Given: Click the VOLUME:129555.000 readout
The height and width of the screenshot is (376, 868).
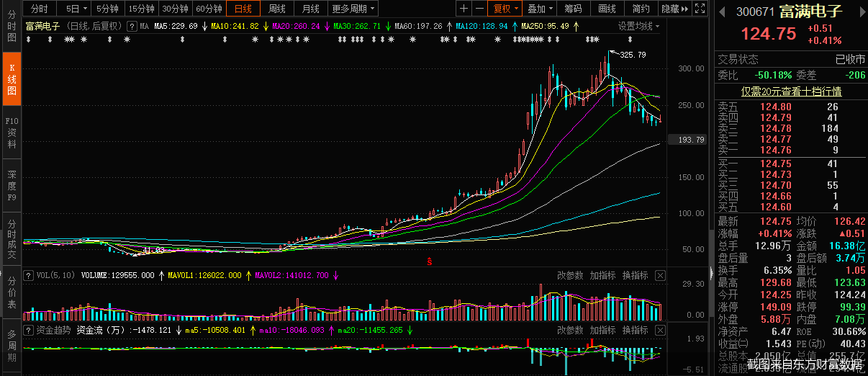Looking at the screenshot, I should [x=117, y=275].
